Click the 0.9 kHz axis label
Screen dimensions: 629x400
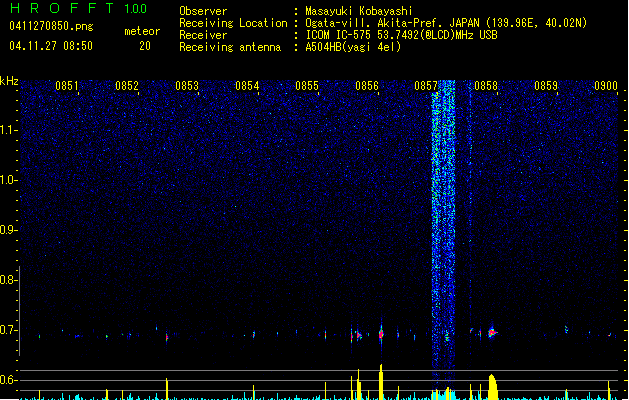(8, 230)
